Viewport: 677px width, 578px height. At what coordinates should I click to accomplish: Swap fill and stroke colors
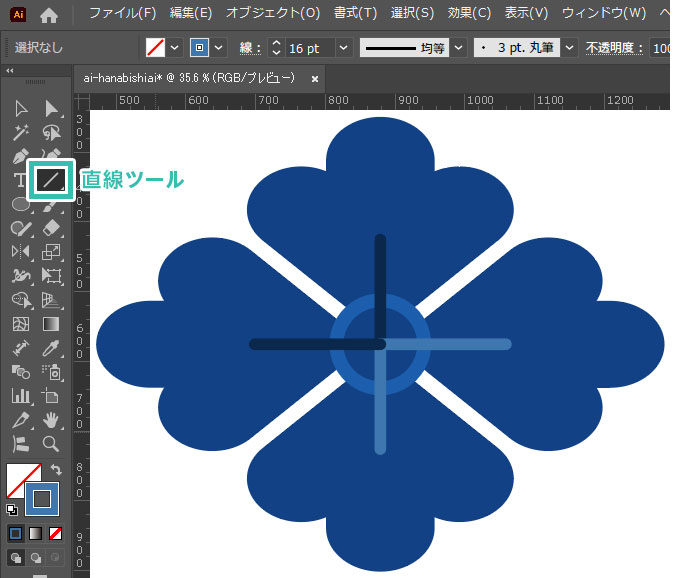click(56, 469)
